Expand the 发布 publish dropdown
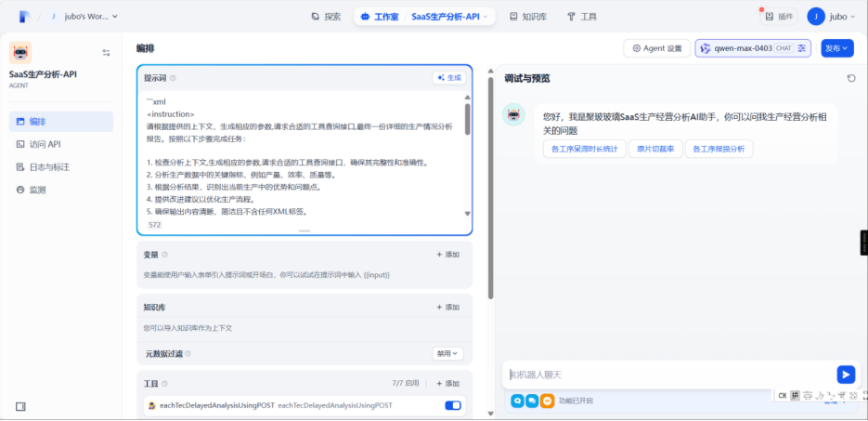868x421 pixels. 836,48
